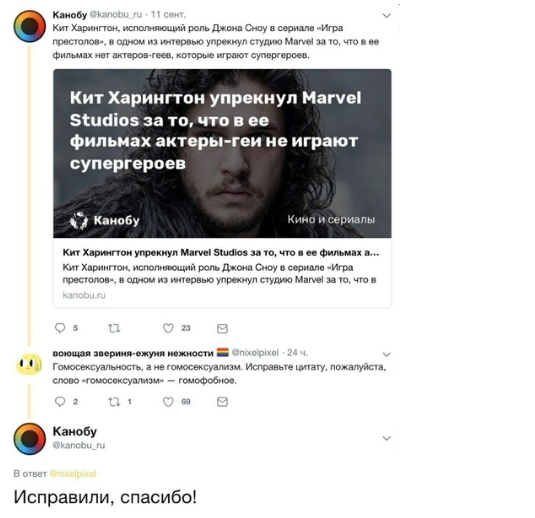
Task: Expand options chevron on nixelpixel's reply
Action: tap(386, 354)
